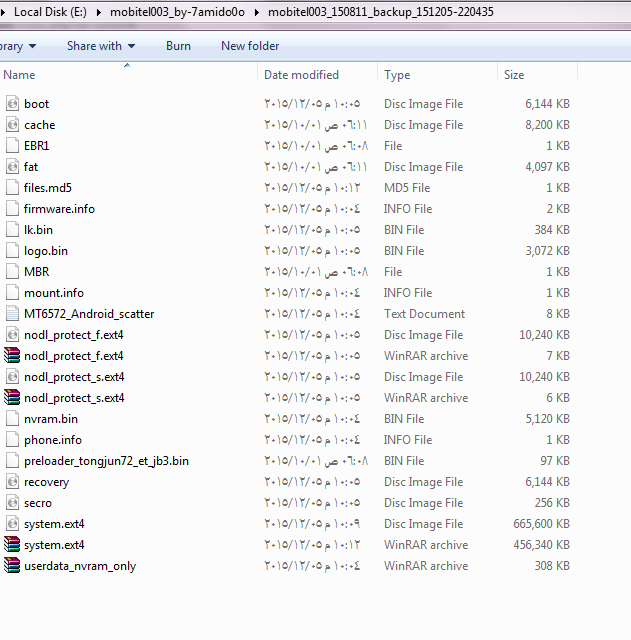Expand breadcrumb arrow after mobitel003_by-7amido0o

click(x=256, y=12)
